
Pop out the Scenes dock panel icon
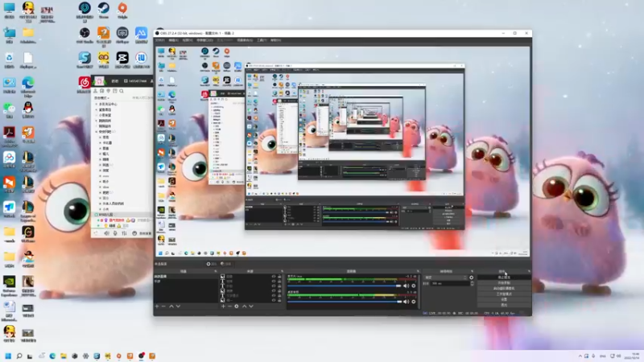[x=216, y=271]
